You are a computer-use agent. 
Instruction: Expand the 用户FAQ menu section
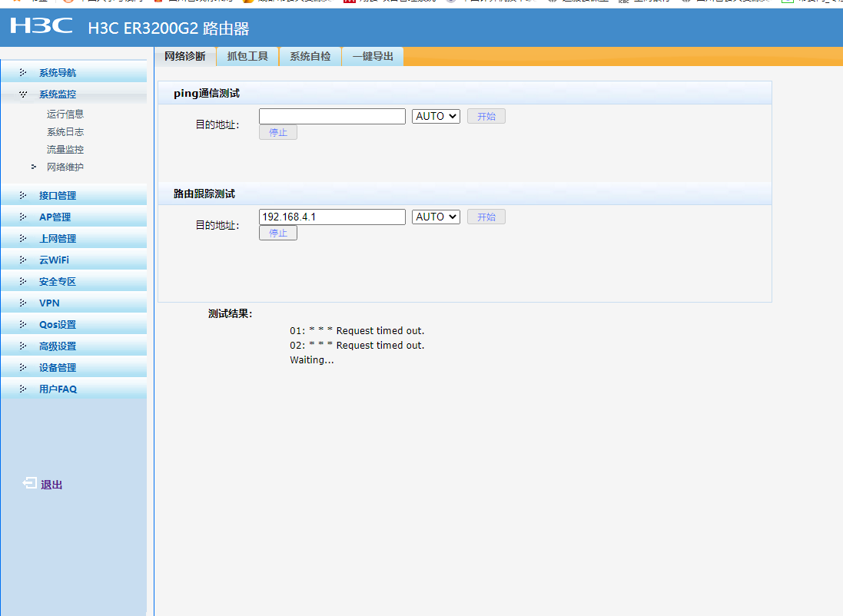[x=74, y=389]
